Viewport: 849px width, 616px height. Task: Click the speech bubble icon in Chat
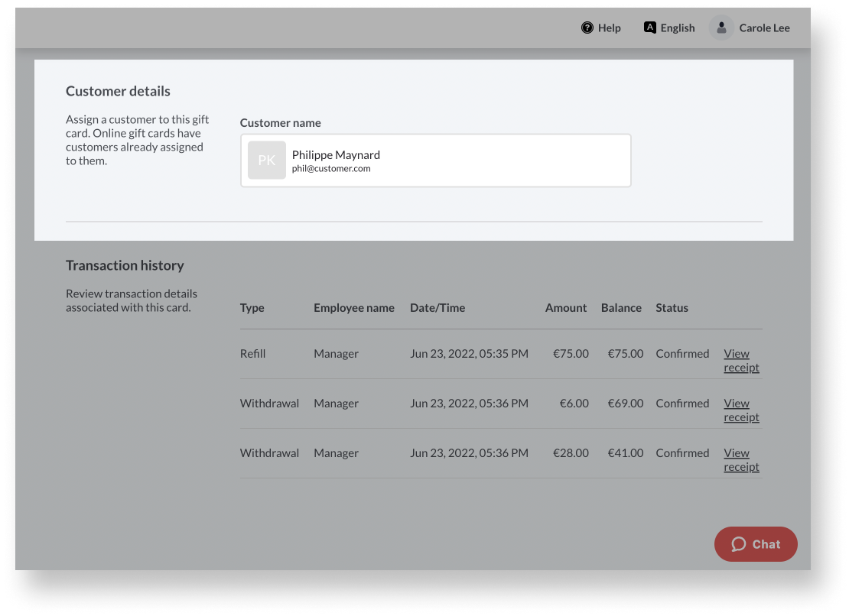coord(738,544)
